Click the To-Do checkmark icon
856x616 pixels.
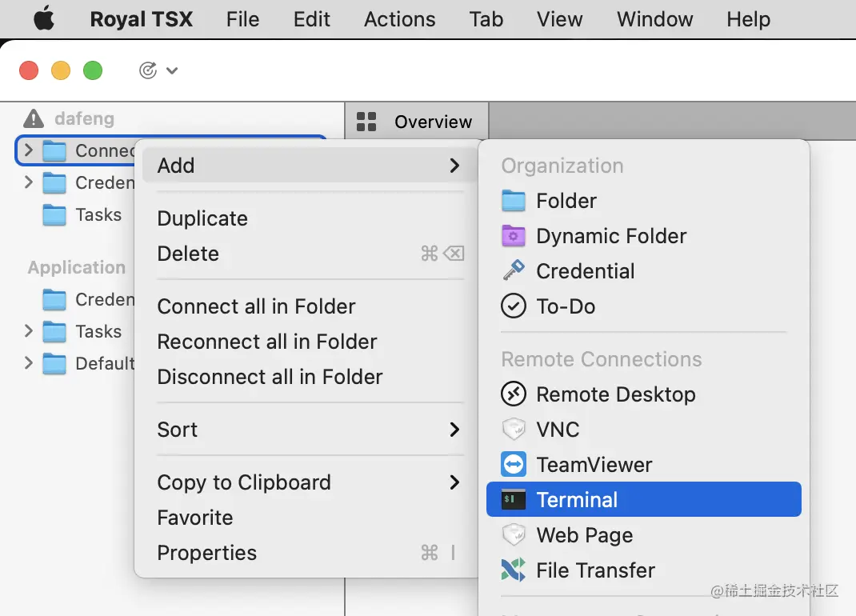[x=513, y=306]
